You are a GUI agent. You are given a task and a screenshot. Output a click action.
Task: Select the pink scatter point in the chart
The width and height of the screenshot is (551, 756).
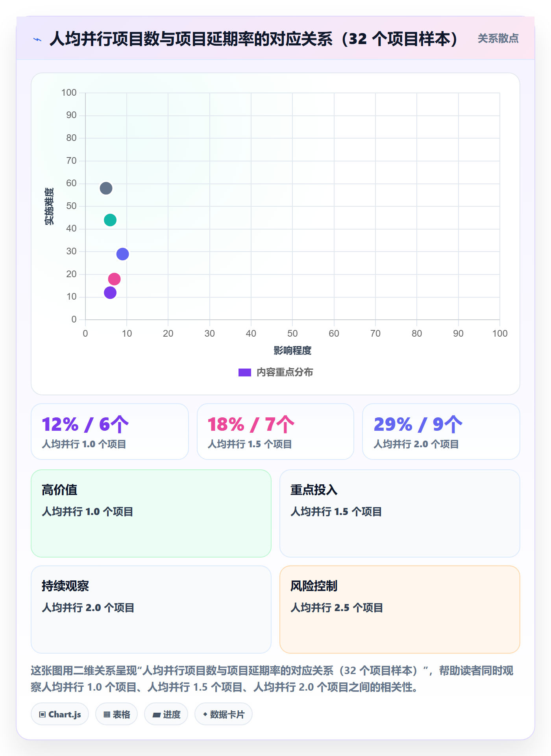[114, 279]
